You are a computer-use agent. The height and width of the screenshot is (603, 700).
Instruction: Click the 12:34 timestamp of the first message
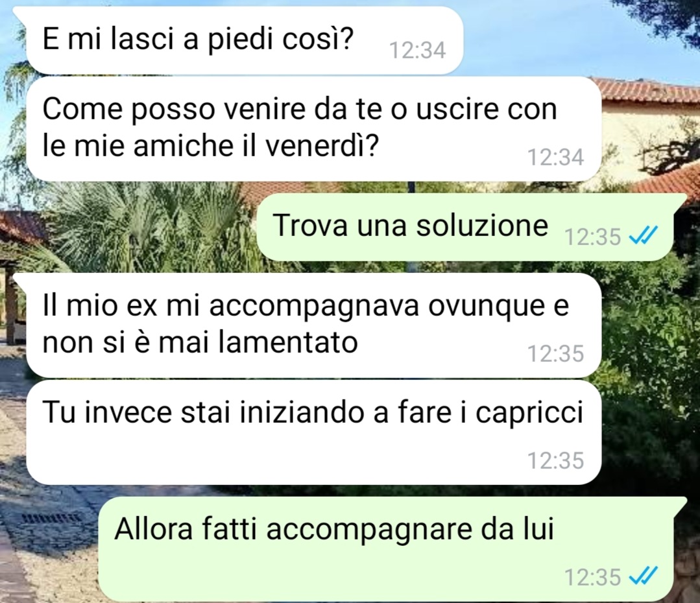(417, 50)
